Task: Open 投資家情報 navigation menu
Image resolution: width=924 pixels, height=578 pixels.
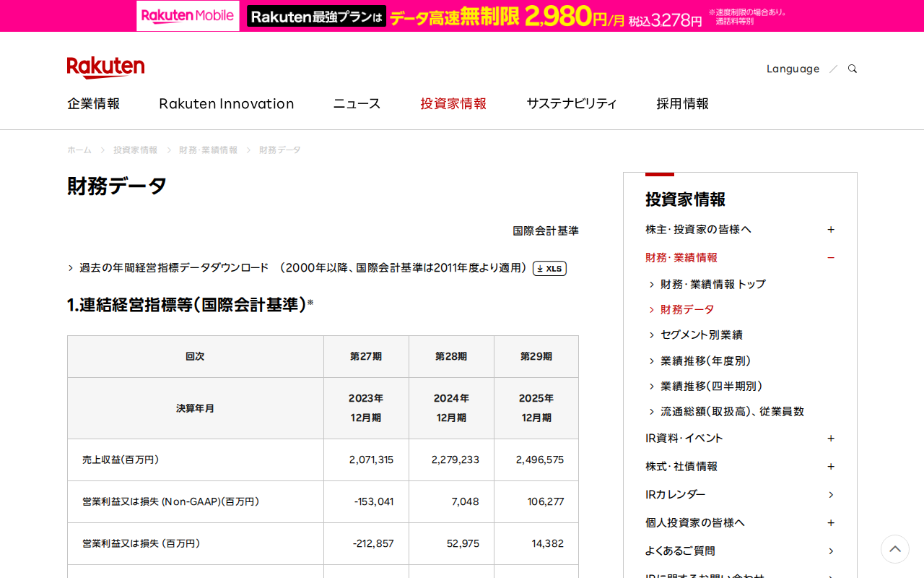Action: [x=453, y=104]
